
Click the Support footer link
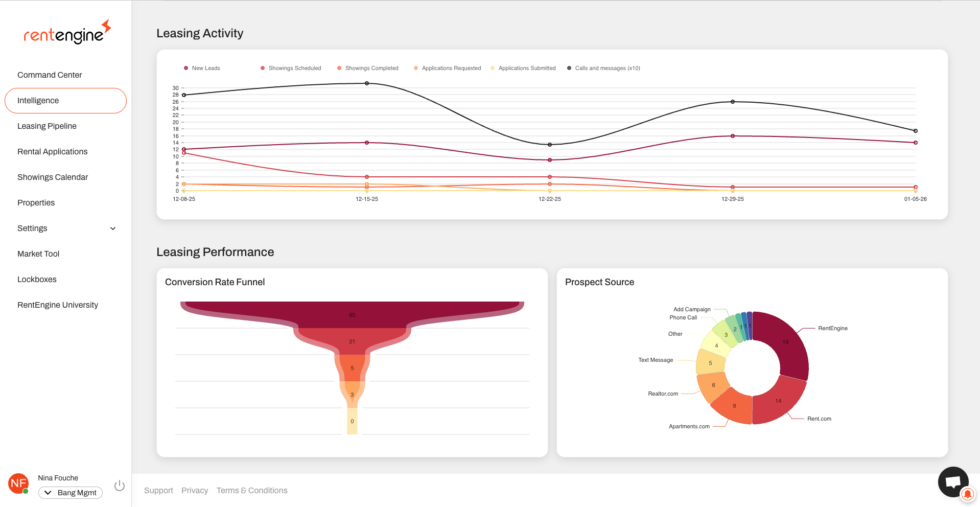(158, 491)
